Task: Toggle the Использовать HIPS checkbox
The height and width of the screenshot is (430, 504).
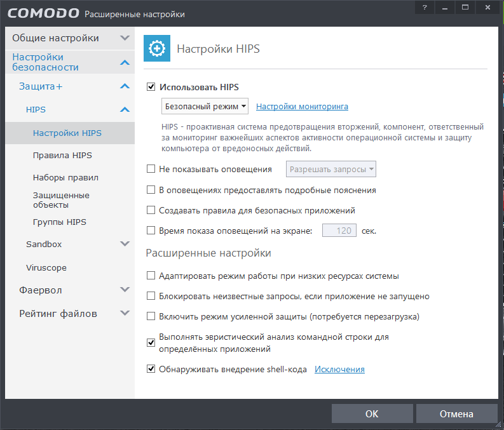Action: pyautogui.click(x=151, y=87)
